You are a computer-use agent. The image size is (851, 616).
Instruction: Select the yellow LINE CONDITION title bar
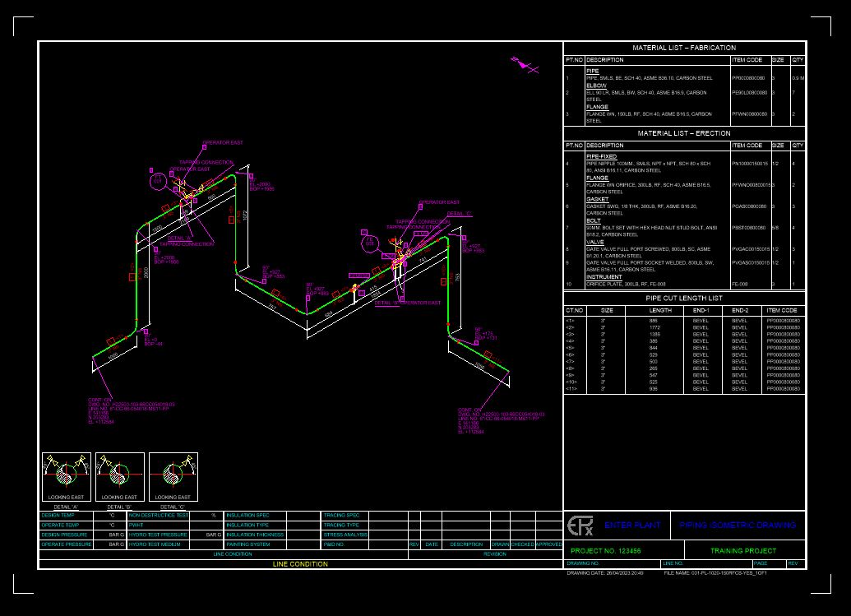(x=300, y=564)
